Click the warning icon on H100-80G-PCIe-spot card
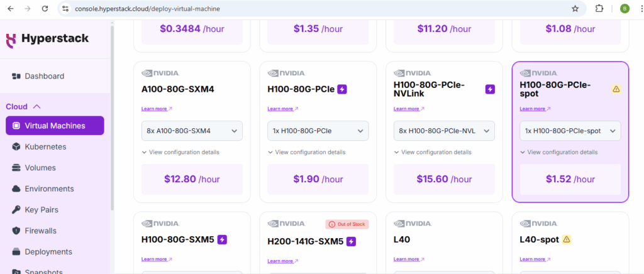The height and width of the screenshot is (274, 644). tap(616, 89)
